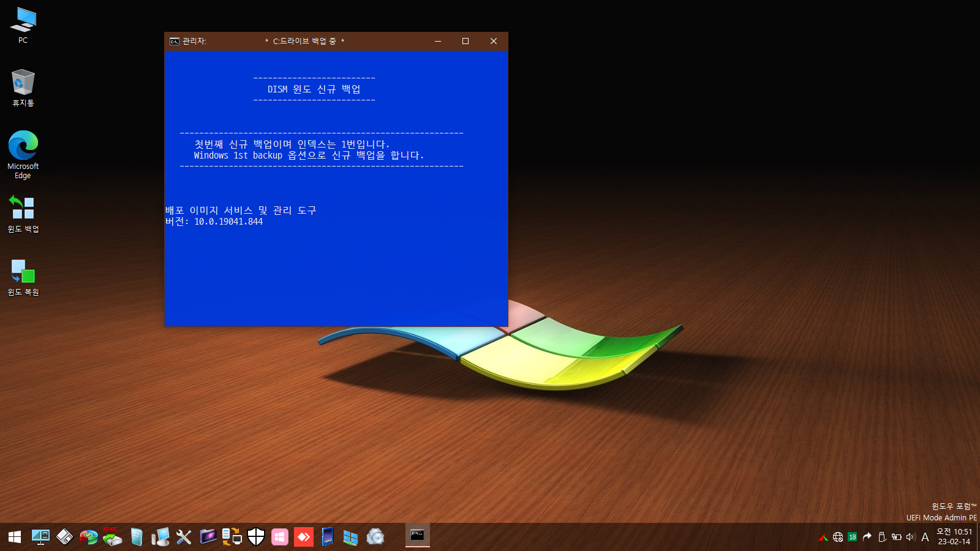The width and height of the screenshot is (980, 551).
Task: Open the console window system menu icon
Action: point(175,41)
